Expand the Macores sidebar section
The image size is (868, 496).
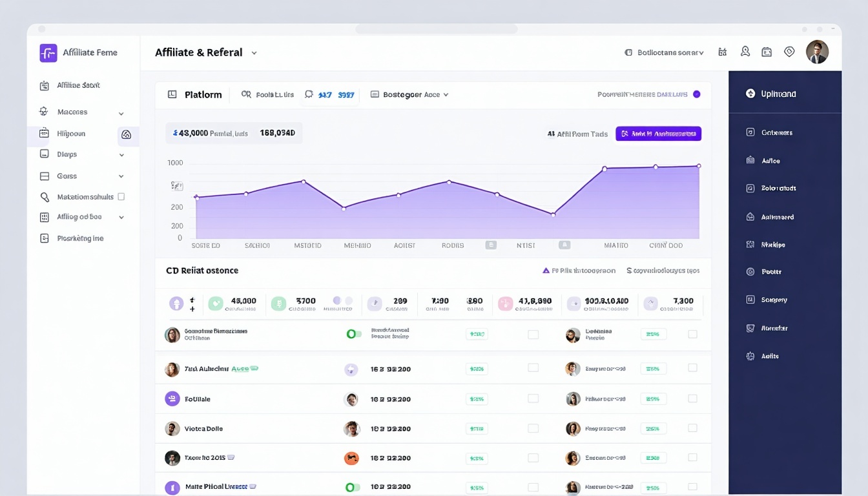tap(121, 113)
